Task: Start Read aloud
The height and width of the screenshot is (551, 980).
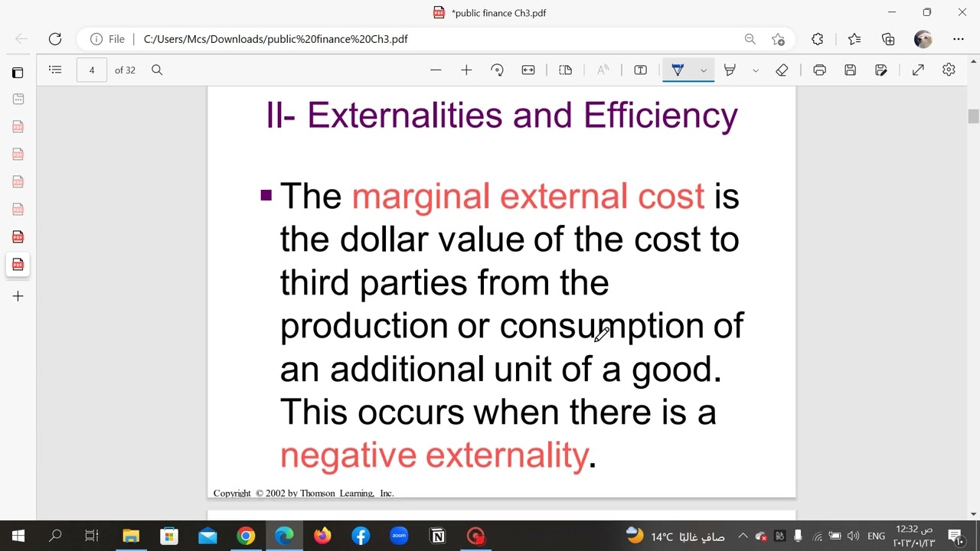Action: pos(603,70)
